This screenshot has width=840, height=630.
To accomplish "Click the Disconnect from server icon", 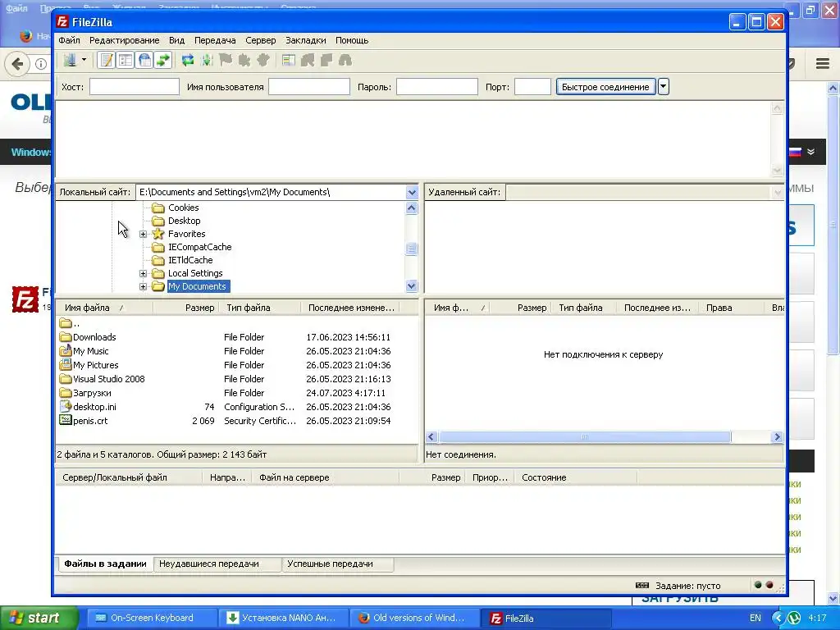I will (x=244, y=60).
